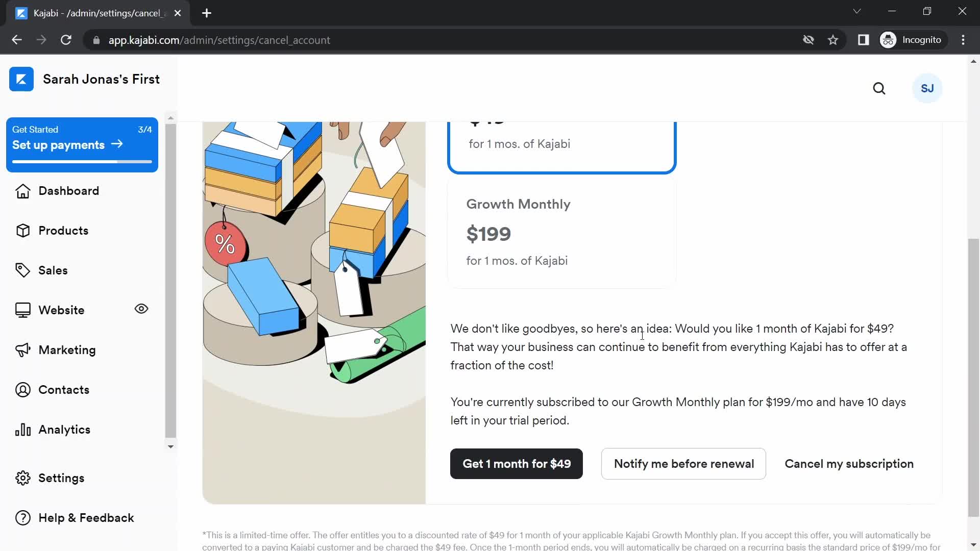This screenshot has height=551, width=980.
Task: Click Cancel my subscription link
Action: [849, 464]
